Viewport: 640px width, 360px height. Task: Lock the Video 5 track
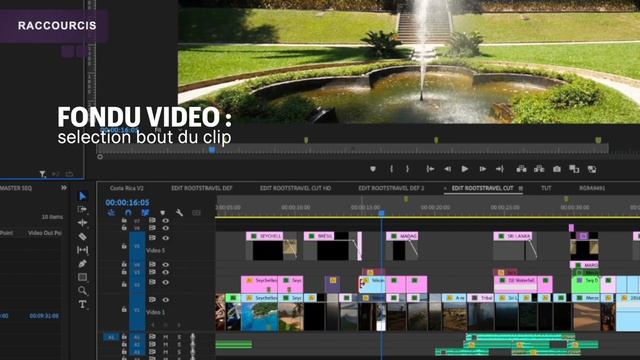click(x=124, y=246)
